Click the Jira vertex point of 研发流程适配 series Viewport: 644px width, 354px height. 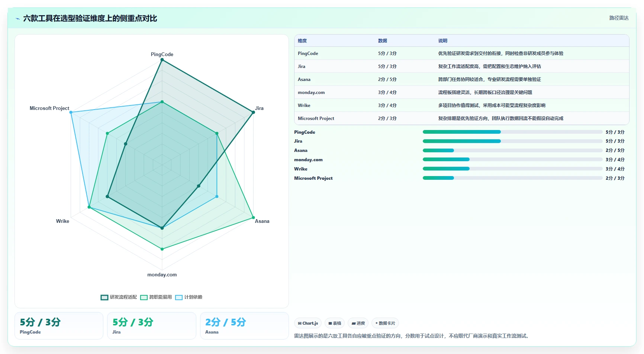tap(253, 112)
